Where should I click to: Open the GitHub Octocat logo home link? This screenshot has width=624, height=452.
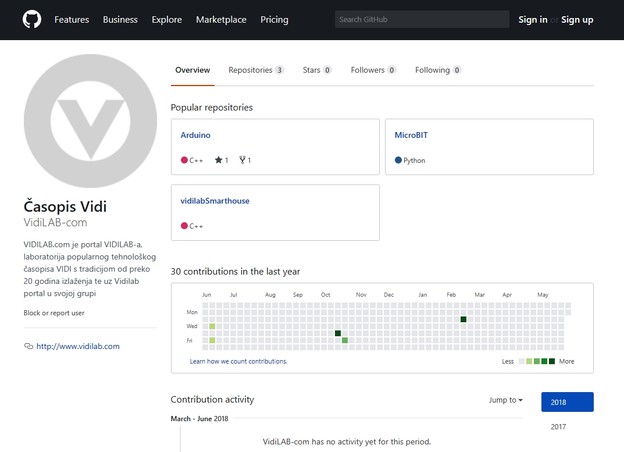coord(32,19)
